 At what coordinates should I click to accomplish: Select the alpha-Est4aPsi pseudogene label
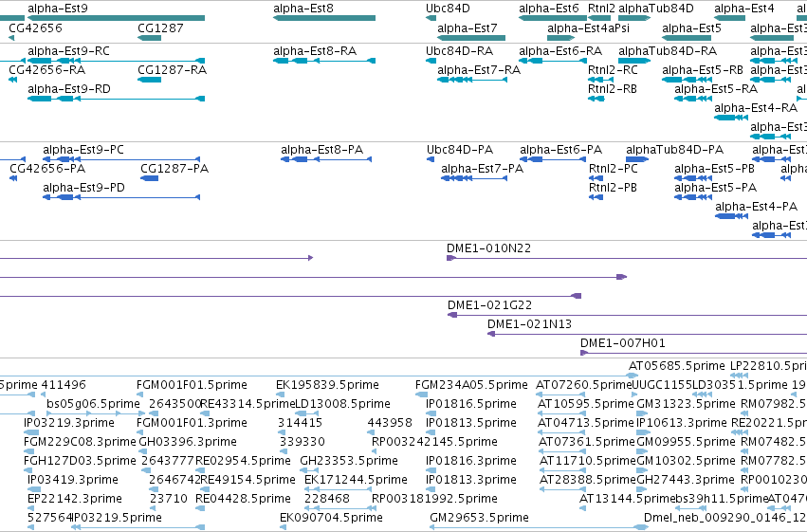pos(588,28)
